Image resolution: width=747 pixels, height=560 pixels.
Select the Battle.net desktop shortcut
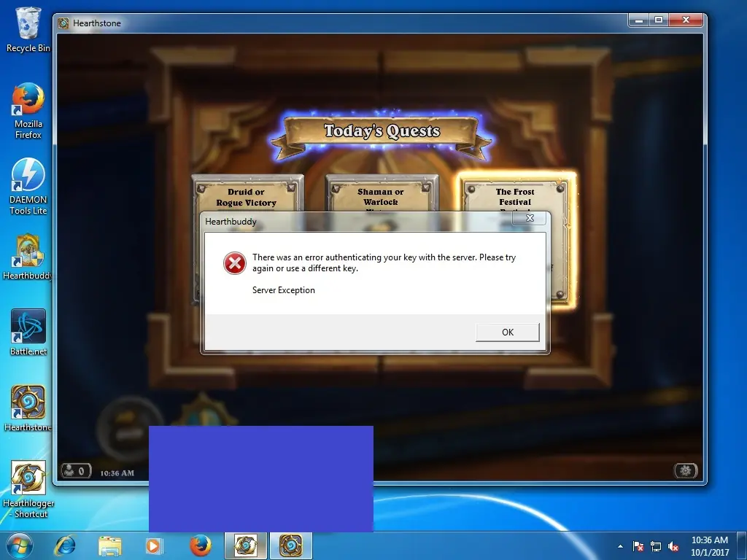[28, 332]
